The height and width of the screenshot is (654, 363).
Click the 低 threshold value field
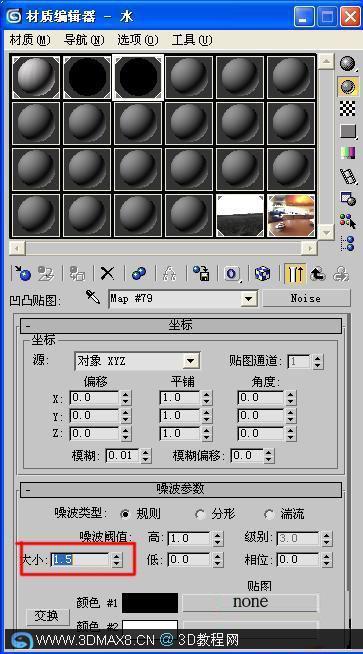pyautogui.click(x=189, y=559)
